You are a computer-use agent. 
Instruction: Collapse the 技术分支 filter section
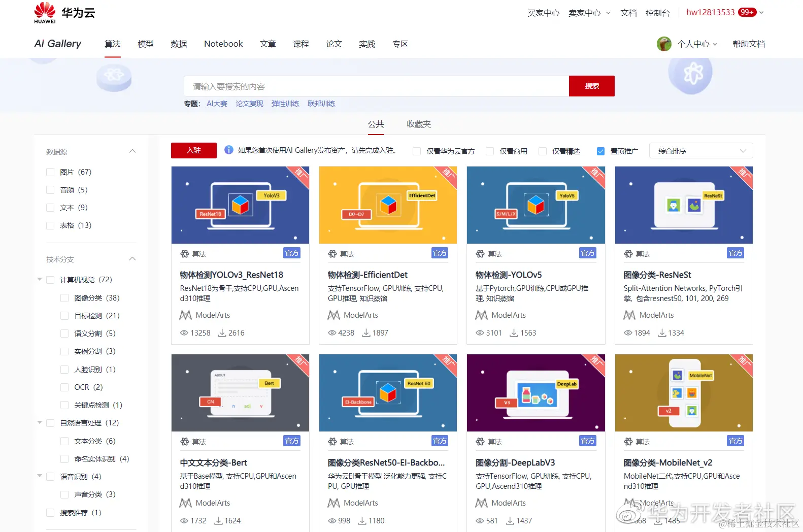pyautogui.click(x=132, y=259)
